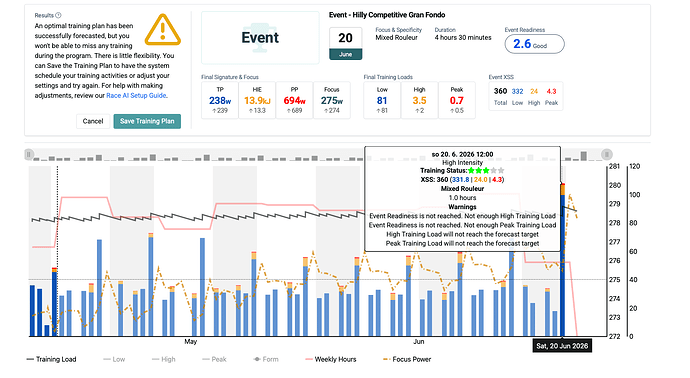Cancel the forecasted training plan
The height and width of the screenshot is (378, 690).
tap(93, 121)
